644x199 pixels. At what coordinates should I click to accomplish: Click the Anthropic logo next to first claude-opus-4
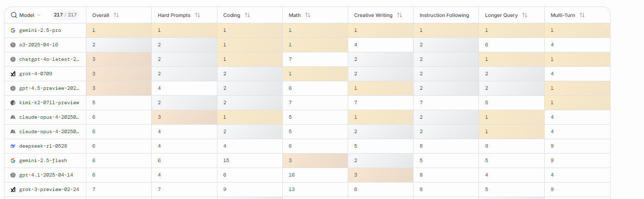coord(13,117)
